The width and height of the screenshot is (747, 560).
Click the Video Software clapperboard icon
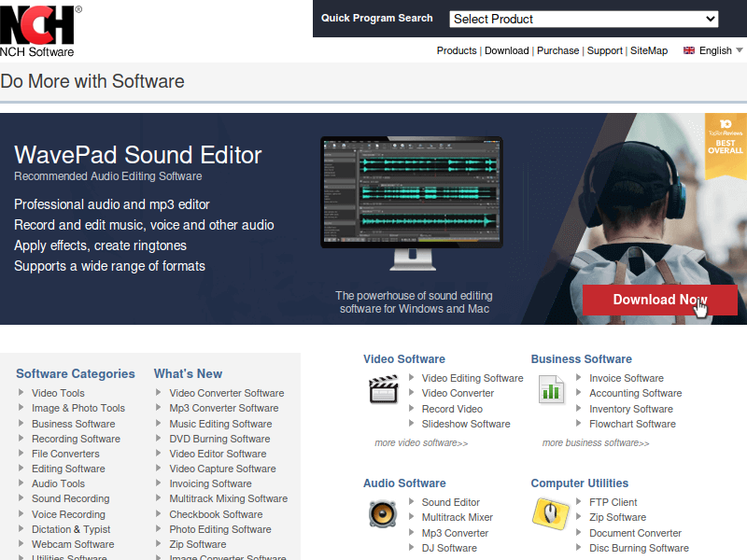[x=384, y=389]
